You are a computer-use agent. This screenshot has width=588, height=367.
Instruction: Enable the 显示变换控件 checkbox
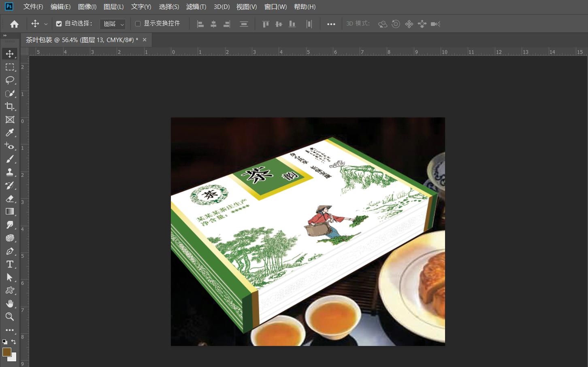click(137, 23)
